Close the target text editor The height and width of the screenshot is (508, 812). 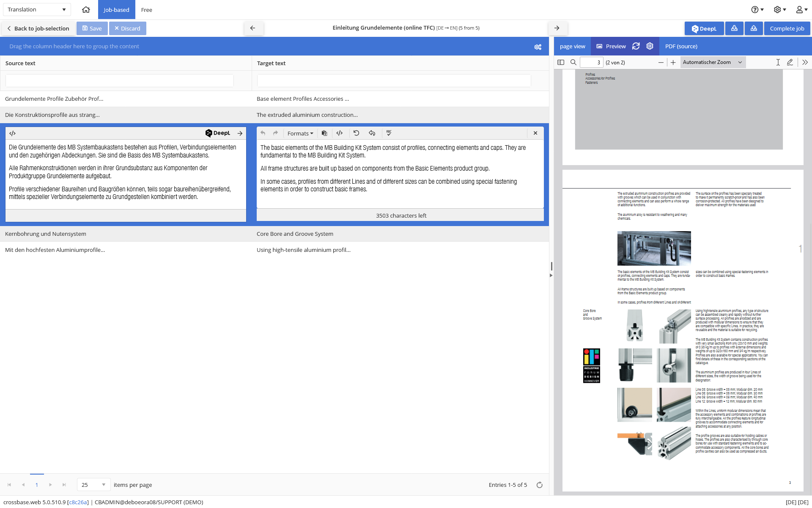(535, 133)
